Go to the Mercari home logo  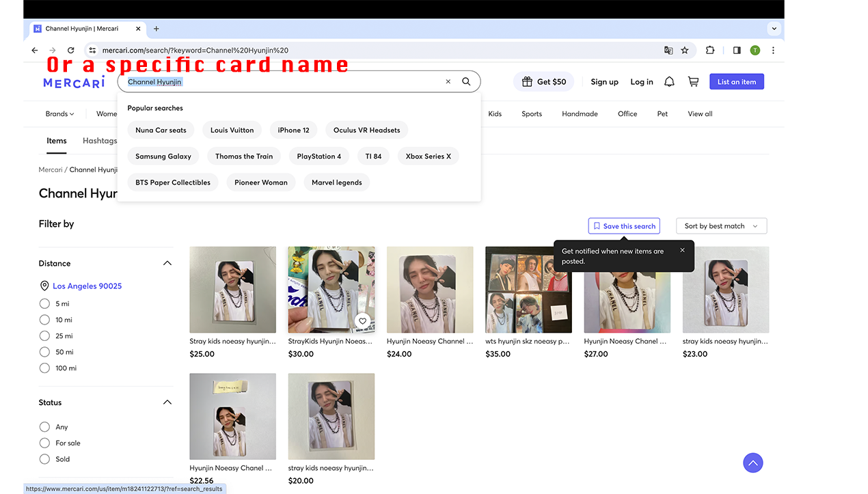click(74, 82)
